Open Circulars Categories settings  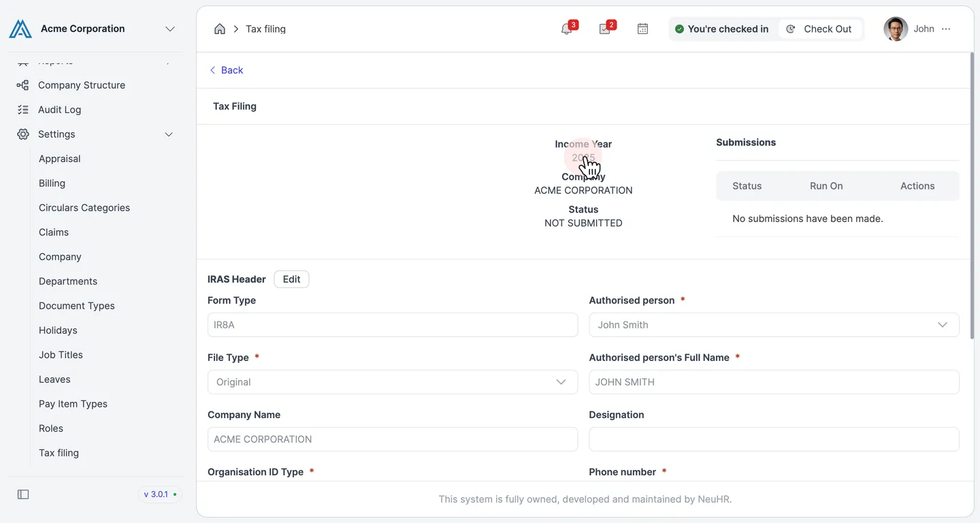tap(84, 208)
